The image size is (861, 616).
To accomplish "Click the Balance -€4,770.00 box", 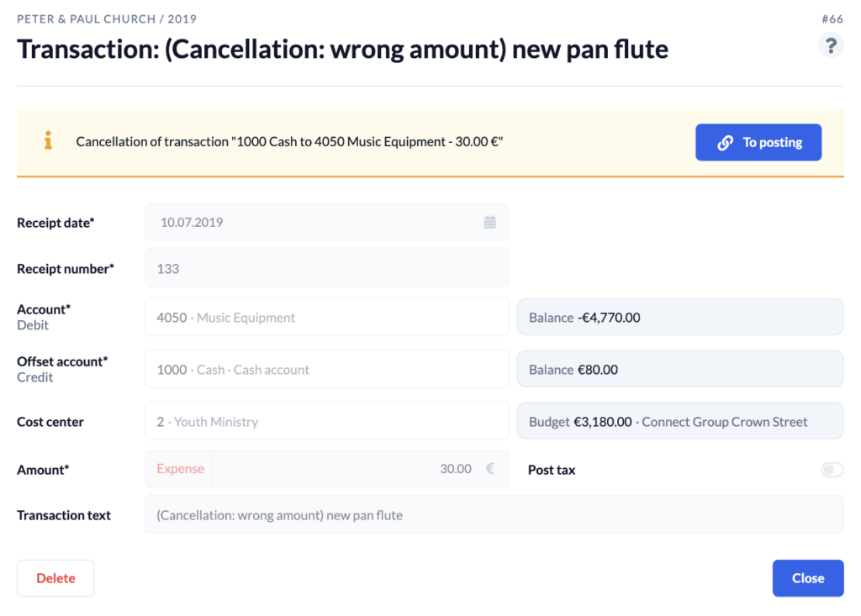I will (x=680, y=318).
